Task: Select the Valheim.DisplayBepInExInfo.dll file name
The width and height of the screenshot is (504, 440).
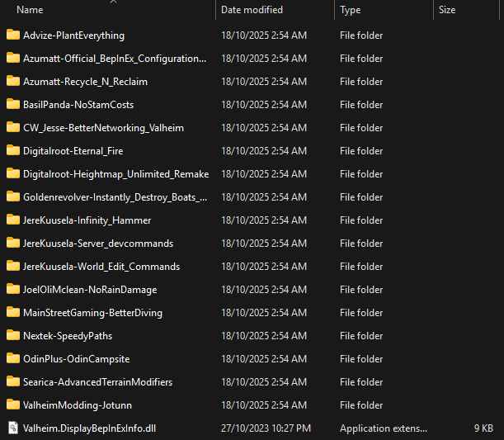Action: tap(89, 428)
